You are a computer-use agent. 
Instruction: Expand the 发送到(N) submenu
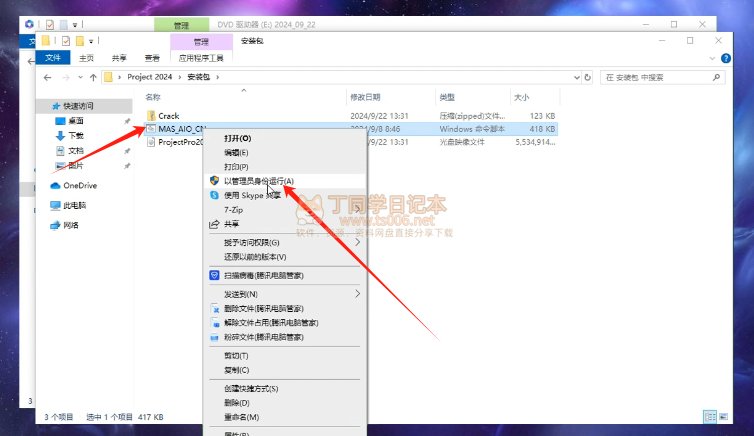point(285,294)
